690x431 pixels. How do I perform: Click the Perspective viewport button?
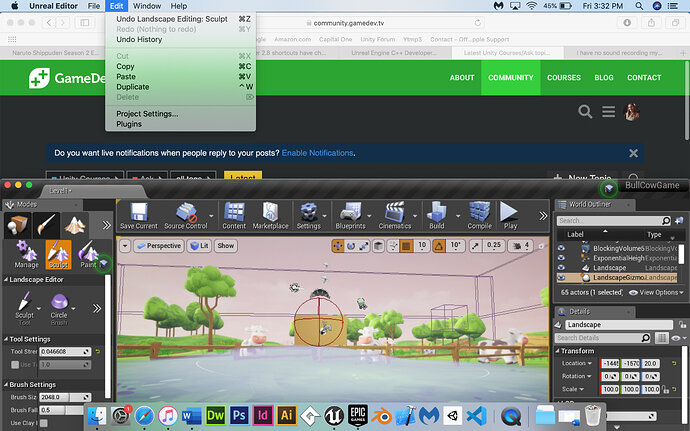[x=158, y=246]
